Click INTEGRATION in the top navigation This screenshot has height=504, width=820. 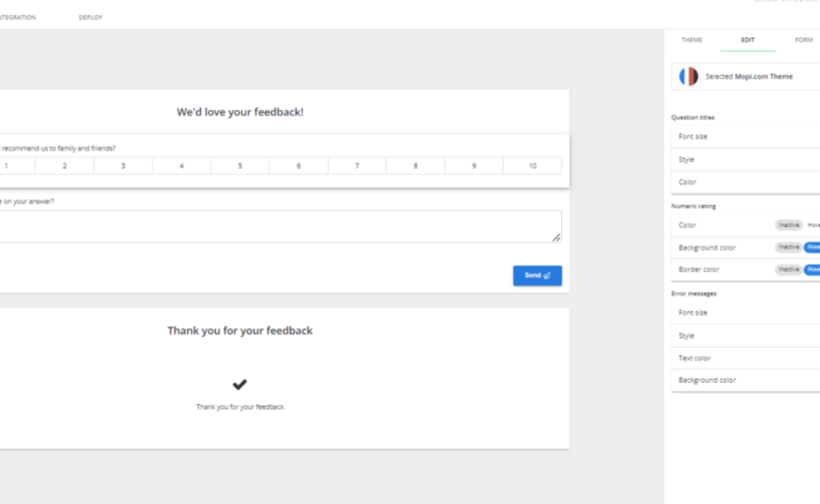click(18, 16)
